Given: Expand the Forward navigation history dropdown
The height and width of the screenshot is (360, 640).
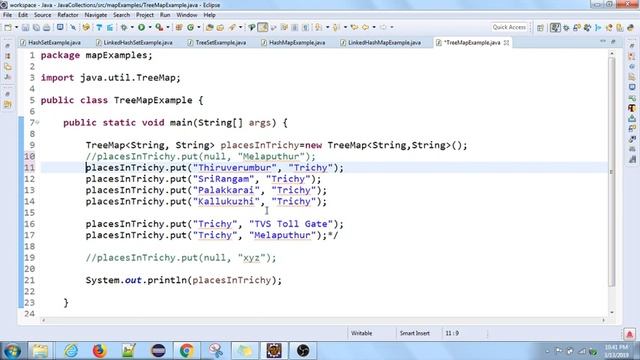Looking at the screenshot, I should [x=392, y=27].
